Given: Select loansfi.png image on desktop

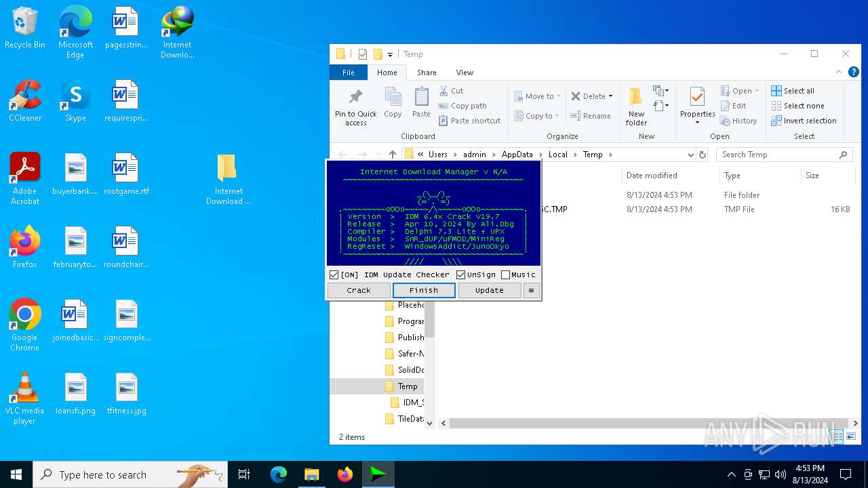Looking at the screenshot, I should 75,394.
